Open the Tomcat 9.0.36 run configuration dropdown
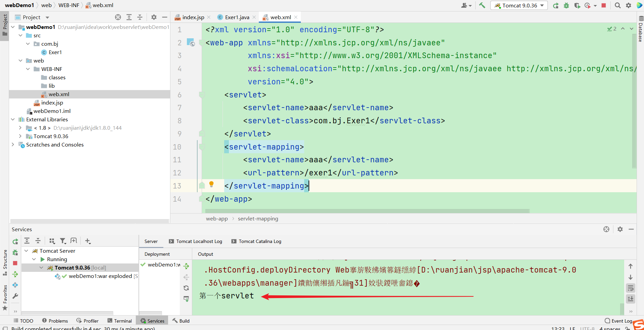Viewport: 644px width, 330px height. 519,5
